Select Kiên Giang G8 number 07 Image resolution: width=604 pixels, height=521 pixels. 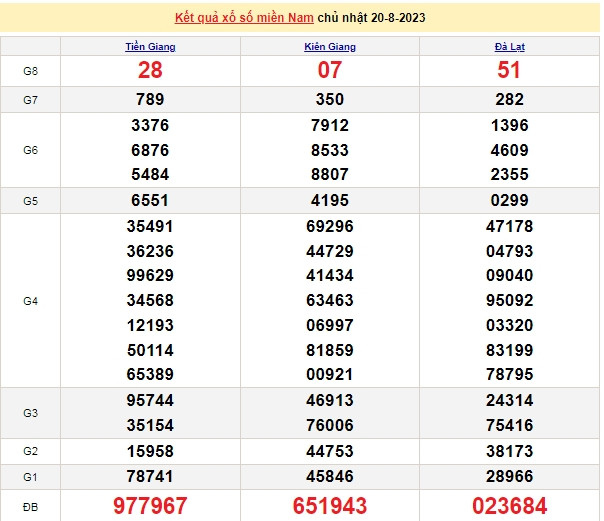329,70
